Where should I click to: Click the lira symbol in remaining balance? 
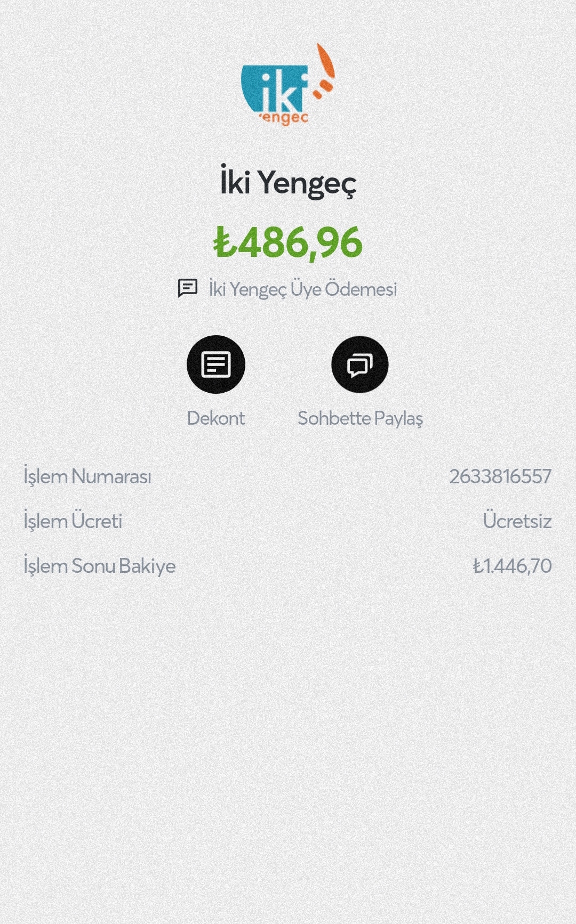[477, 566]
